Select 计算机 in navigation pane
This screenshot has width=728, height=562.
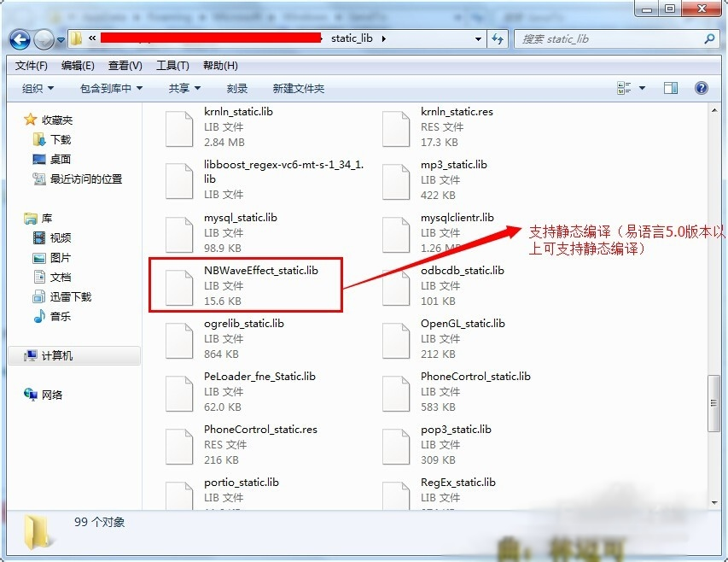(74, 356)
